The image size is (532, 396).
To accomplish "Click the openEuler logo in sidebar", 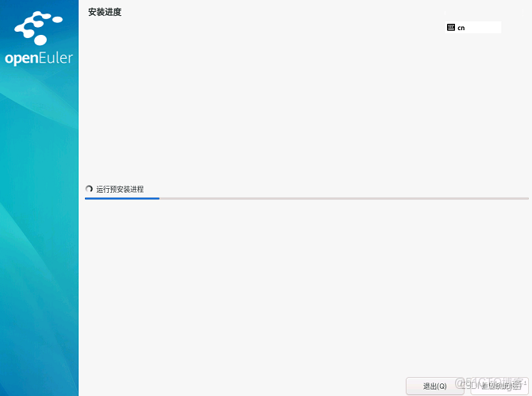I will pos(39,38).
